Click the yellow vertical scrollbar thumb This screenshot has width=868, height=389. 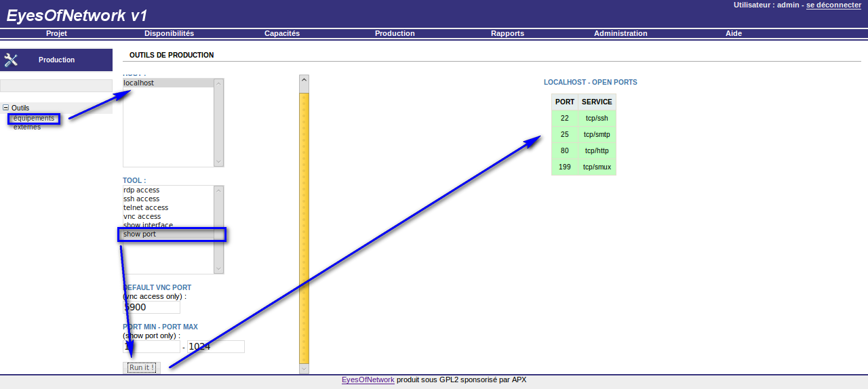304,227
